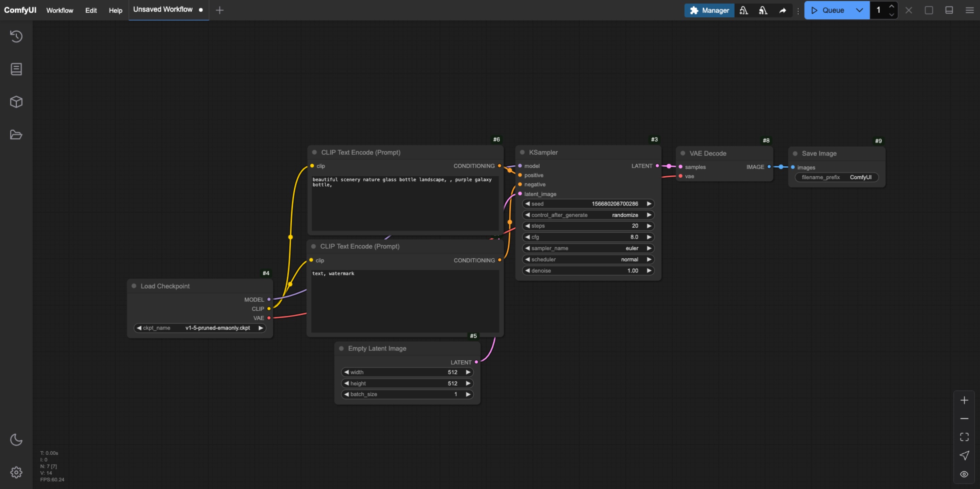Open control_after_generate randomize combo
The height and width of the screenshot is (489, 980).
point(588,215)
